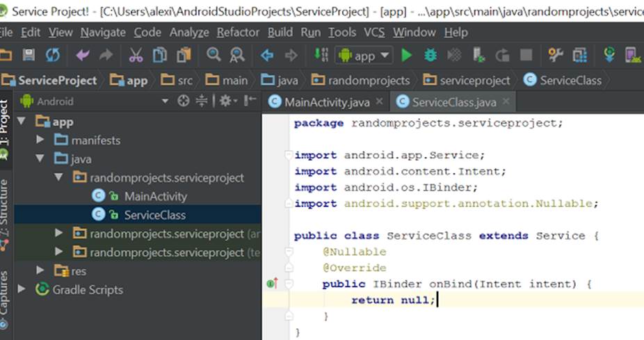Click the Copy icon in toolbar

point(160,55)
